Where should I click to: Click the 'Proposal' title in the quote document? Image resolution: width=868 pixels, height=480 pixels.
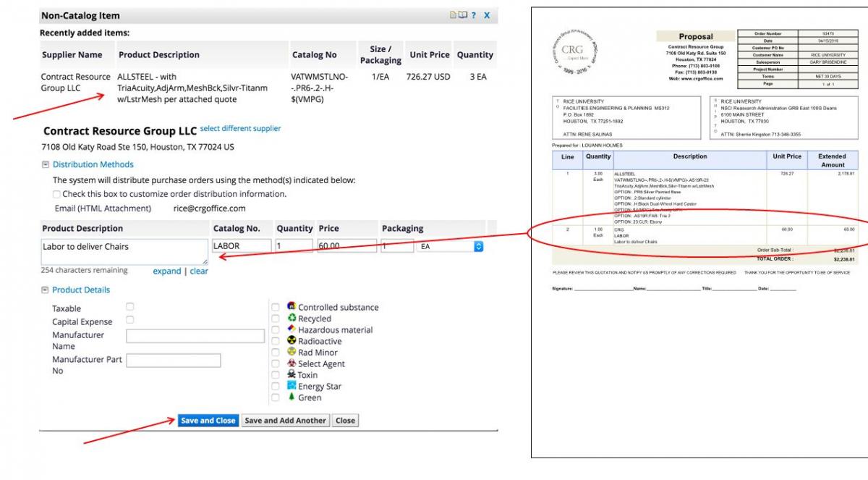[696, 37]
